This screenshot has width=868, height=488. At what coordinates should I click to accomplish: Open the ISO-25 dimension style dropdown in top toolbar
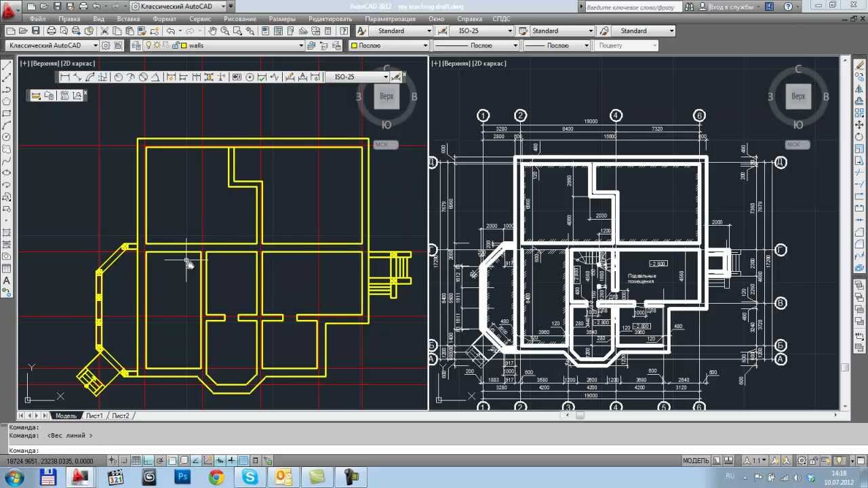[x=481, y=30]
